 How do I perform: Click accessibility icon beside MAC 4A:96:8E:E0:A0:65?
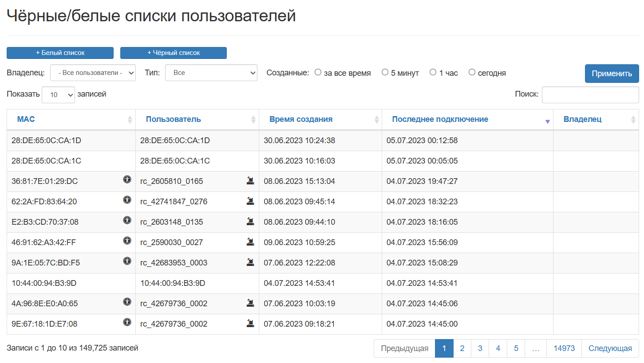pos(127,302)
